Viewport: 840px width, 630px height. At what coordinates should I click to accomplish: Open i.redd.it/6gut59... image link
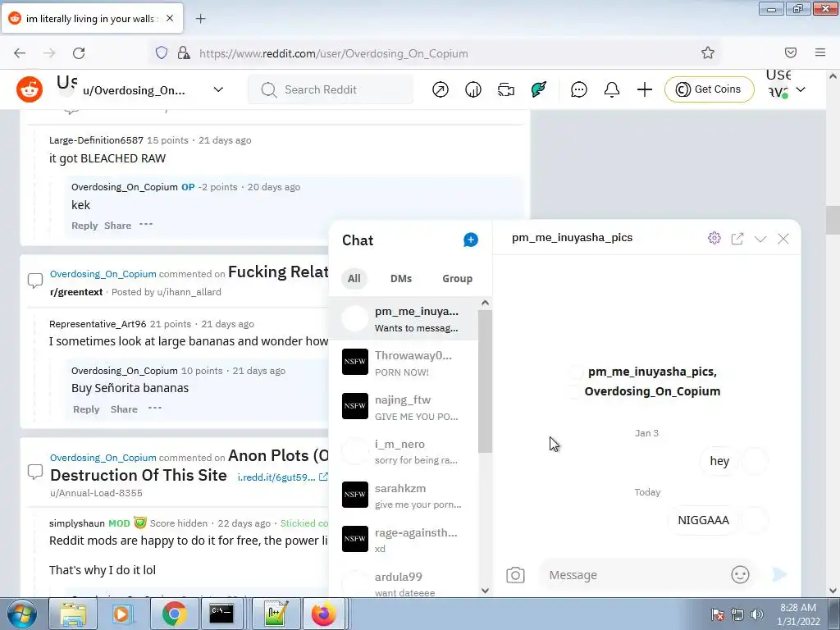(282, 477)
